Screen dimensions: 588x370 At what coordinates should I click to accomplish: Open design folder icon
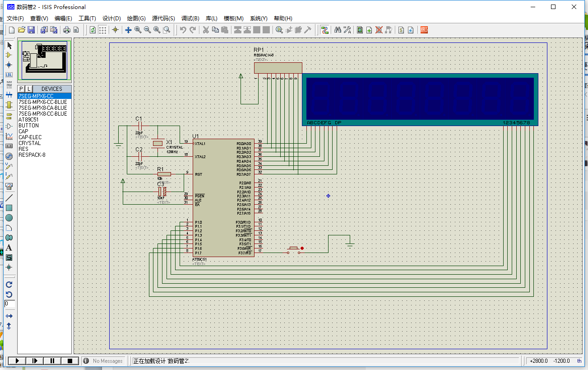click(21, 30)
